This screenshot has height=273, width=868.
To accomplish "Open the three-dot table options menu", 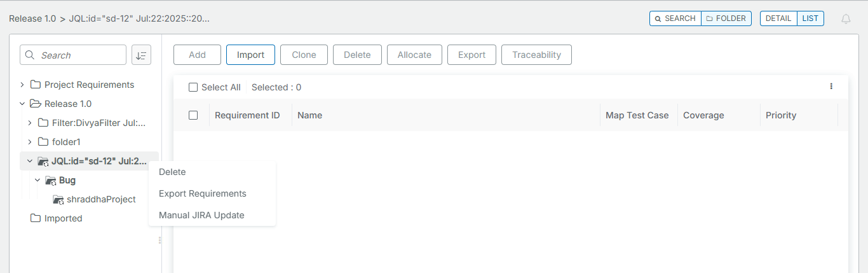I will (831, 87).
